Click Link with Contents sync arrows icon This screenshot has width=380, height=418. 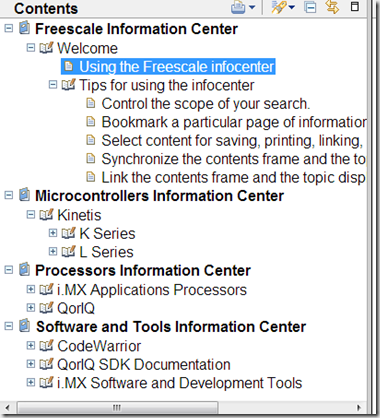pyautogui.click(x=332, y=7)
